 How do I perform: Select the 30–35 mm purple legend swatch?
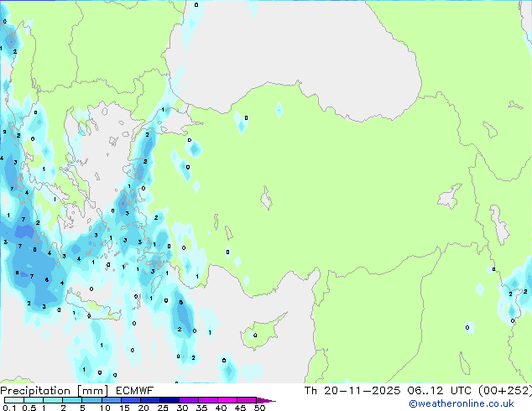pos(188,400)
